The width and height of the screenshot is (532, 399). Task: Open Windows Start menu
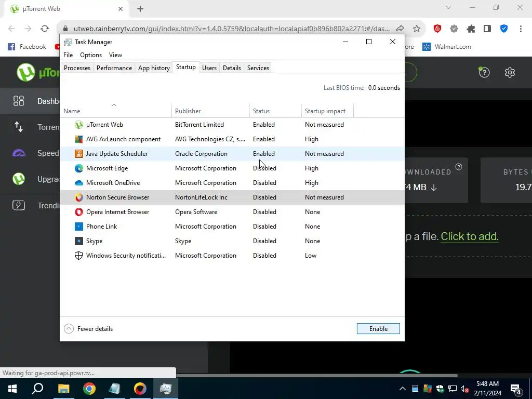click(x=12, y=389)
